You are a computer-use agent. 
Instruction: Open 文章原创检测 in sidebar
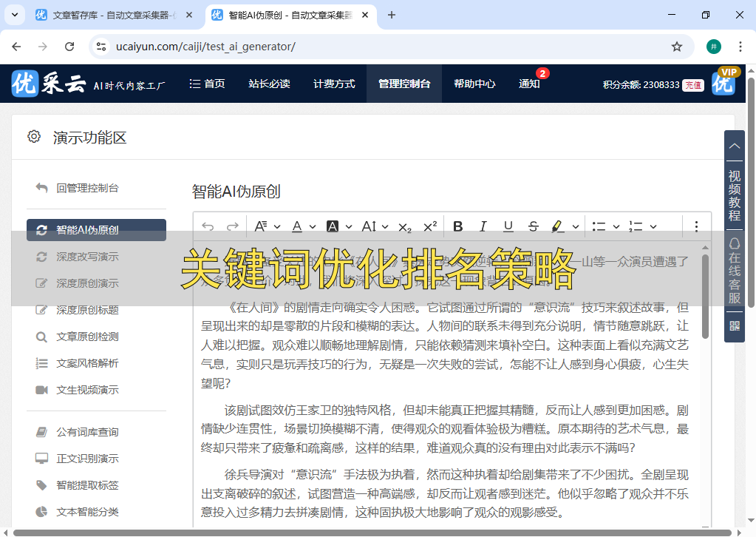pos(86,337)
